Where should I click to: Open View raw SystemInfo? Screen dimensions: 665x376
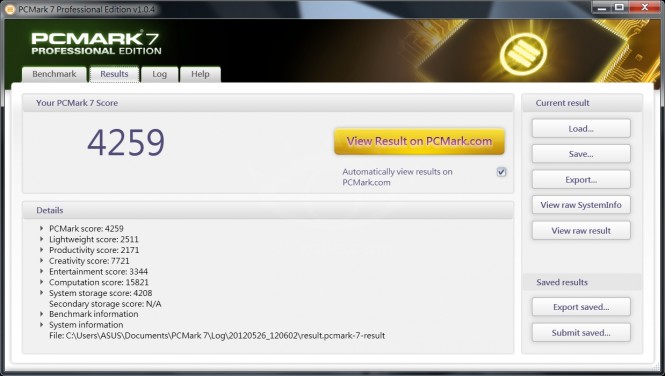(581, 205)
